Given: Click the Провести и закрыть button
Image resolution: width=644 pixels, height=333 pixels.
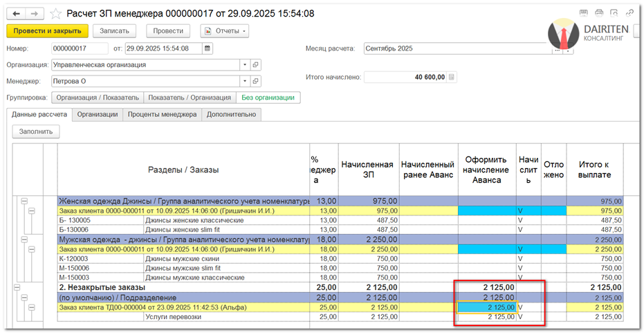Looking at the screenshot, I should tap(47, 31).
